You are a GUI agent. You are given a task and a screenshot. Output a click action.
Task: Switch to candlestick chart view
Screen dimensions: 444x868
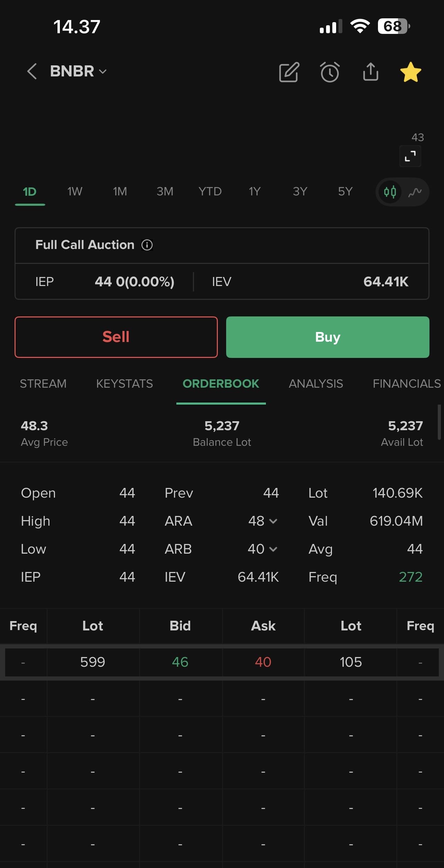[x=390, y=192]
